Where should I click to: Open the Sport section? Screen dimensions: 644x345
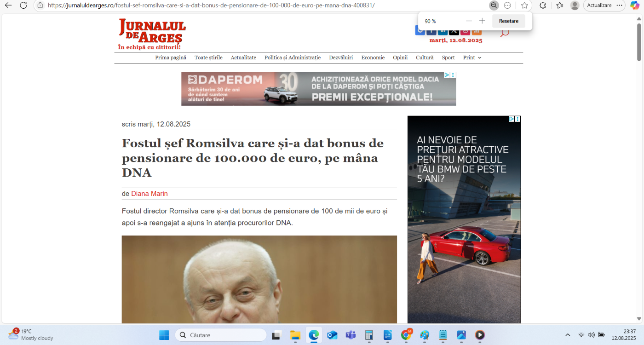(x=448, y=57)
